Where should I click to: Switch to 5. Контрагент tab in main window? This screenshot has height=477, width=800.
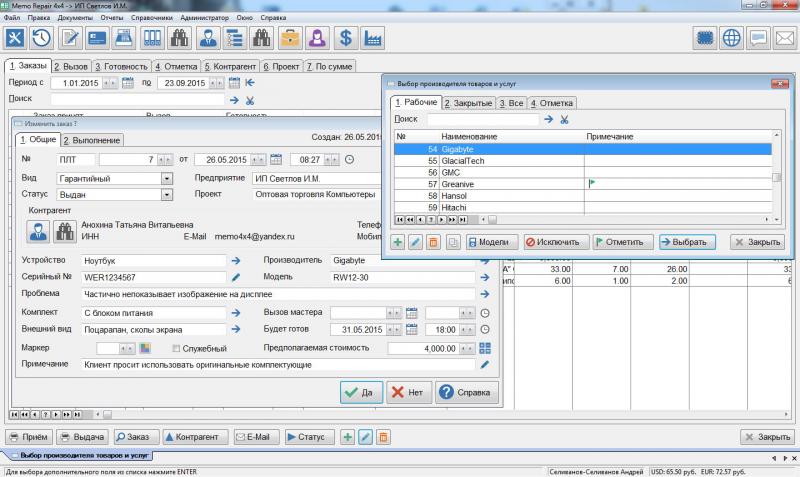[230, 66]
